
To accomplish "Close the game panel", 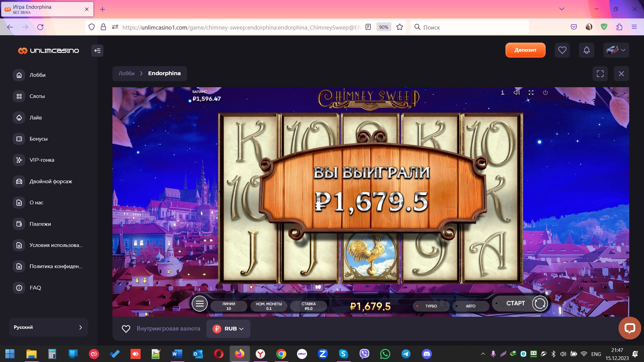I will point(621,73).
